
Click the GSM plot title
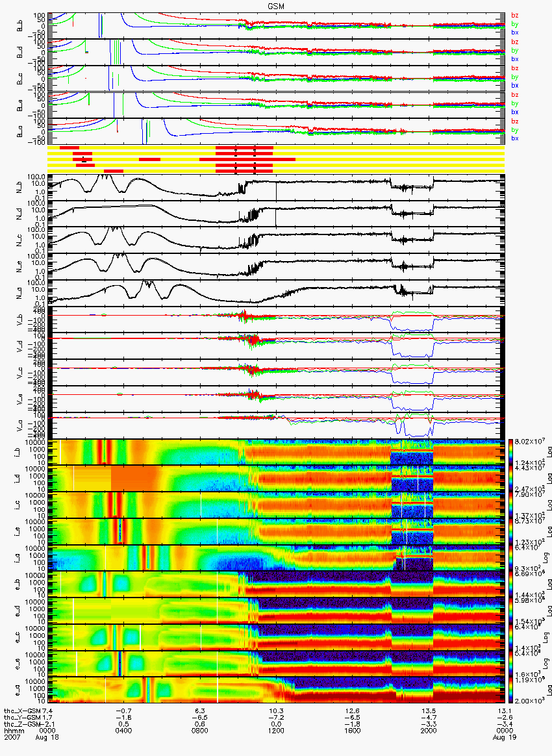[277, 6]
